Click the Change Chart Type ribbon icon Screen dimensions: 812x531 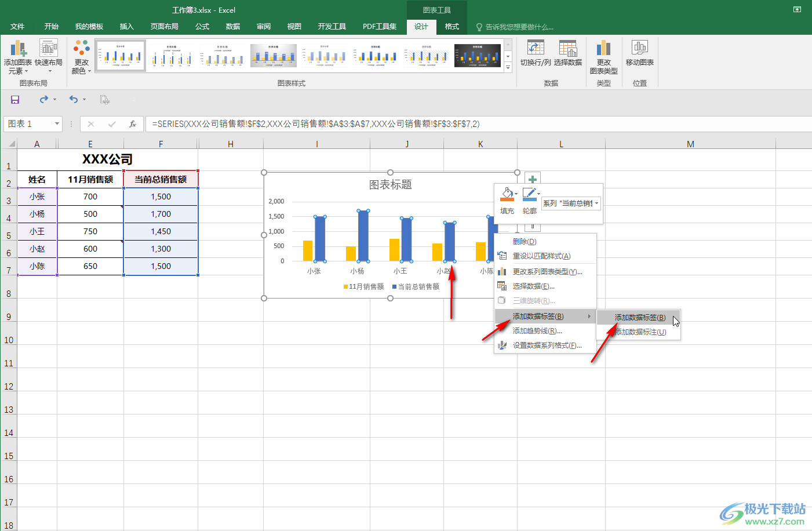[603, 57]
